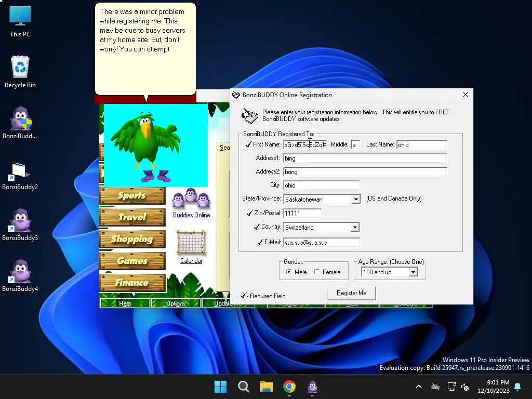Click the Help button in BonziBuddy window

coord(125,303)
